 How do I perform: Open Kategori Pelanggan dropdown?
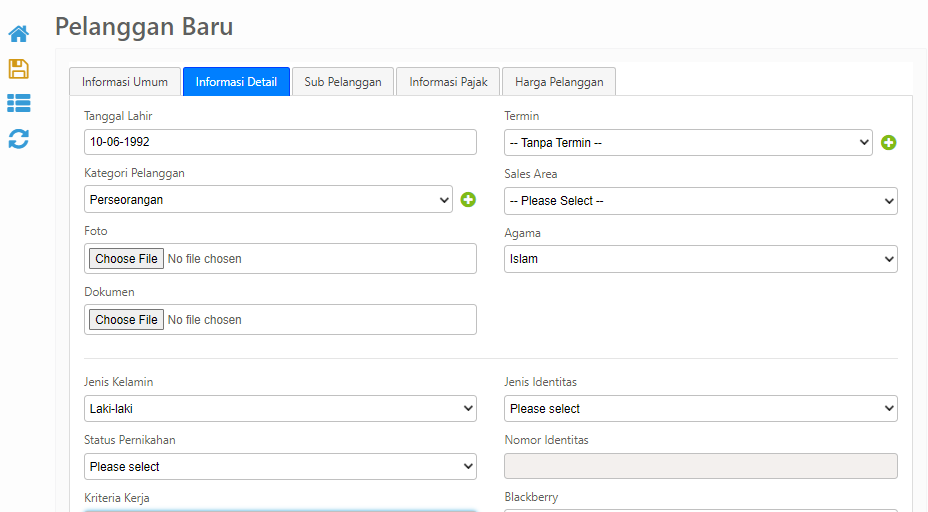(268, 200)
